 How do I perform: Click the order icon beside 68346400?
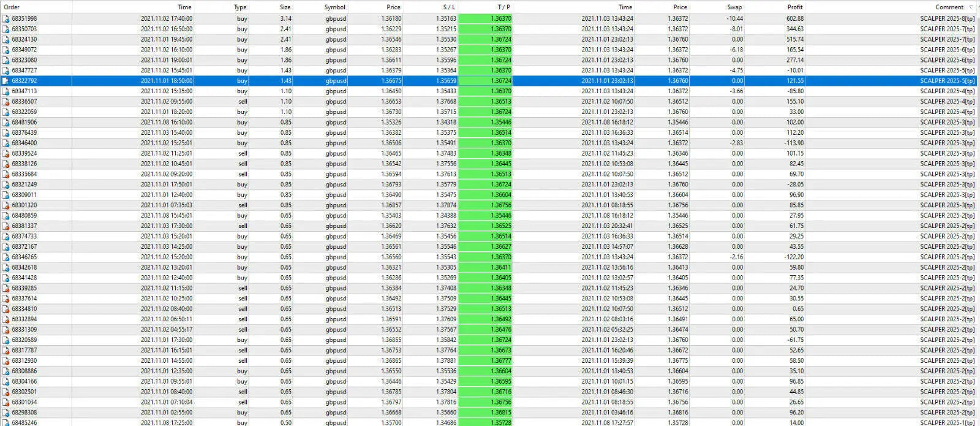tap(6, 143)
